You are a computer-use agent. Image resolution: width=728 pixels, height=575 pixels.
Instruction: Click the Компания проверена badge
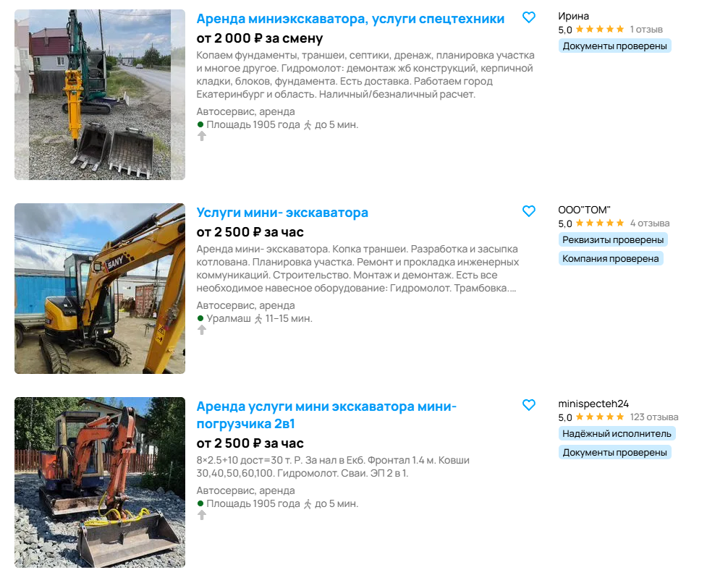611,258
